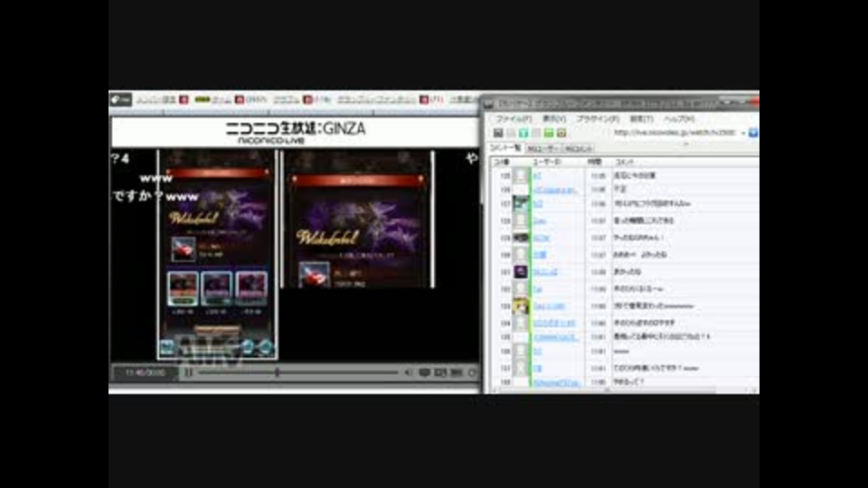Sort comments by the コメ番 column header
This screenshot has width=868, height=488.
pos(502,162)
